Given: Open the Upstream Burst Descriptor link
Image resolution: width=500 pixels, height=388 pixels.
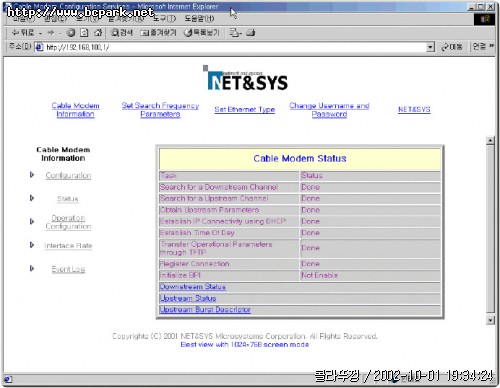Looking at the screenshot, I should tap(205, 310).
